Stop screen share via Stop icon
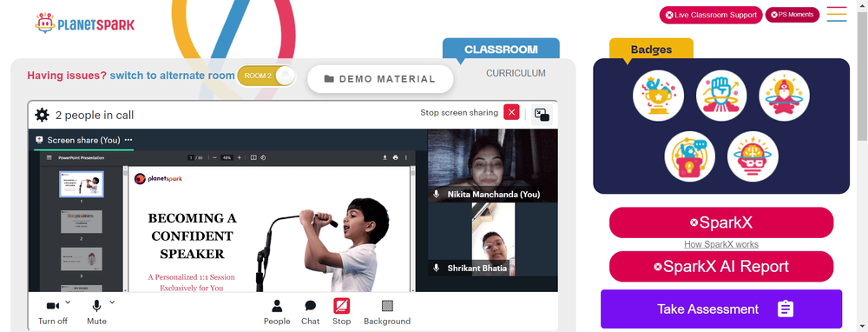 click(x=341, y=312)
